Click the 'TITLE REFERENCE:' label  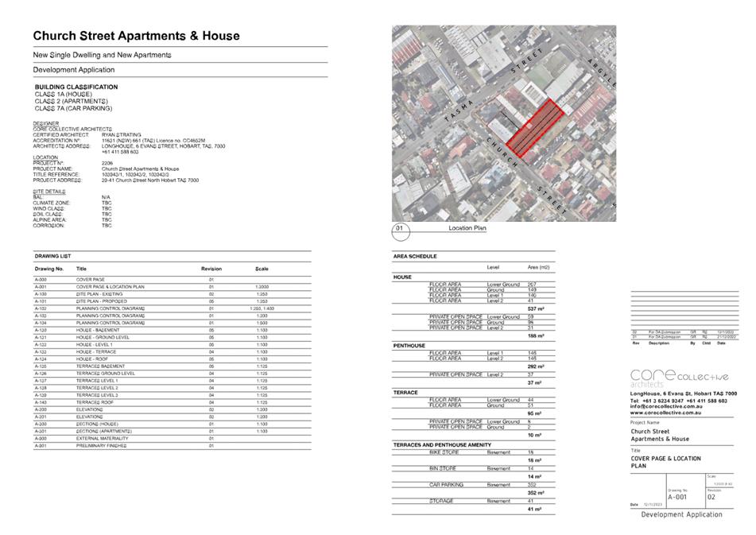(x=56, y=174)
